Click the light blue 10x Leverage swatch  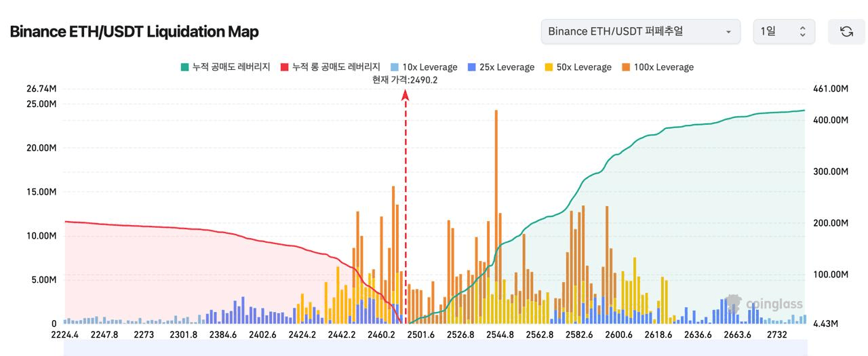click(395, 67)
